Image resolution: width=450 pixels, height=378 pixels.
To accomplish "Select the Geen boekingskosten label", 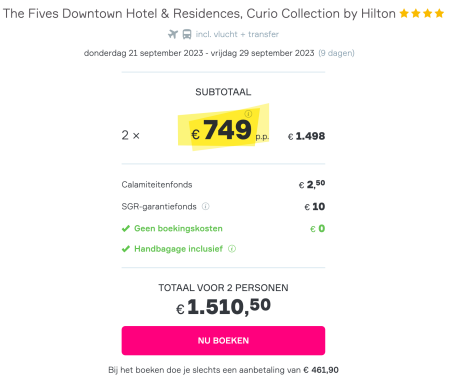I will 178,228.
